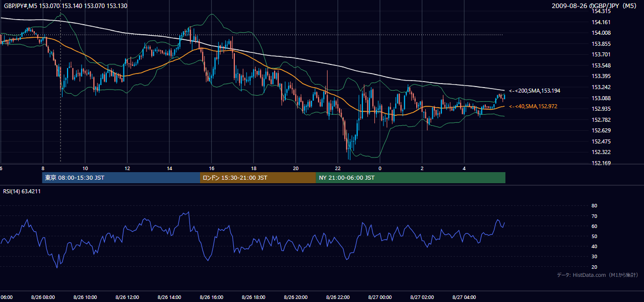644x302 pixels.
Task: Click price axis value 154.161
Action: click(601, 22)
